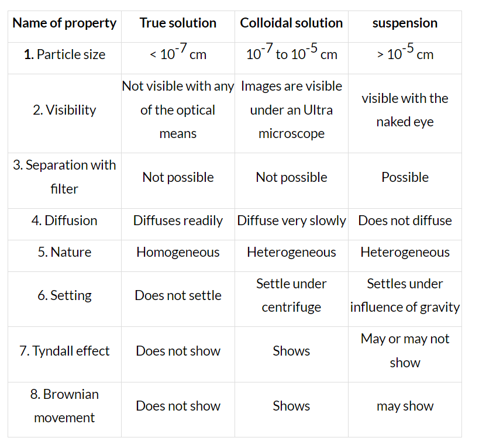
Task: Click the "visible with the naked eye" cell
Action: click(x=405, y=110)
